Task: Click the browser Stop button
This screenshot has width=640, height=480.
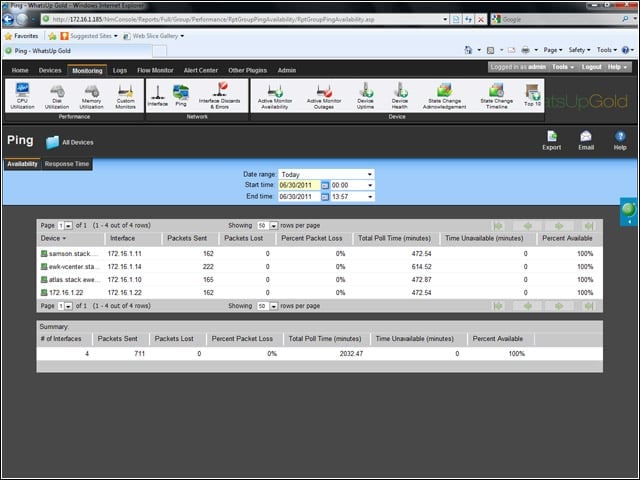Action: point(481,19)
